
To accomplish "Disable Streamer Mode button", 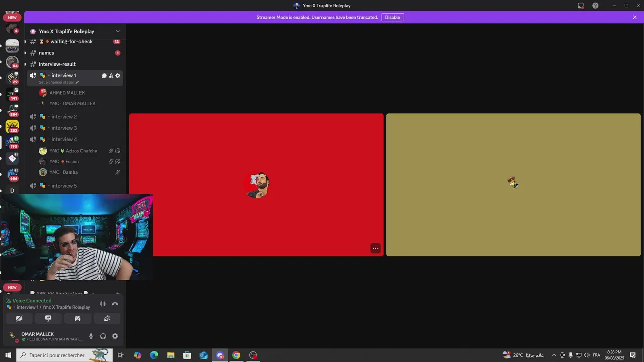I will click(x=392, y=17).
